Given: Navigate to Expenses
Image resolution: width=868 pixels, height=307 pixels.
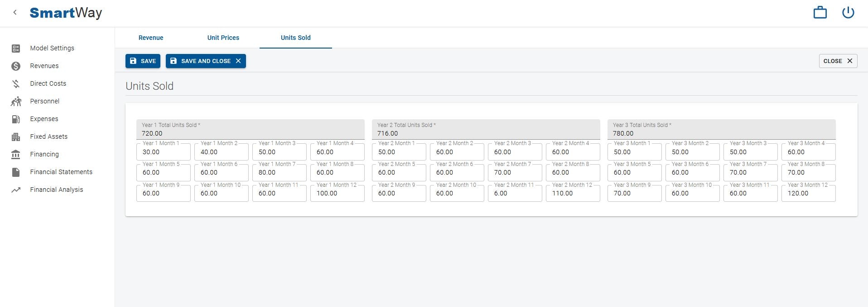Looking at the screenshot, I should point(44,119).
